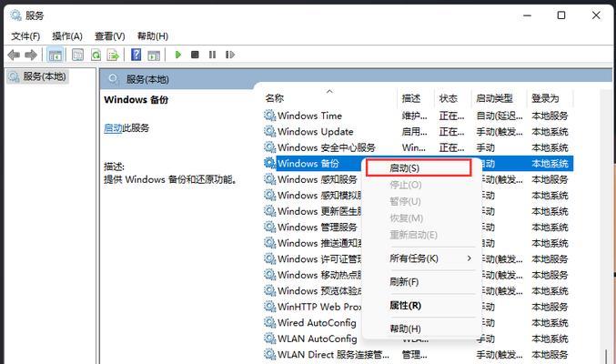
Task: Toggle the action pane toolbar icon
Action: [x=154, y=55]
